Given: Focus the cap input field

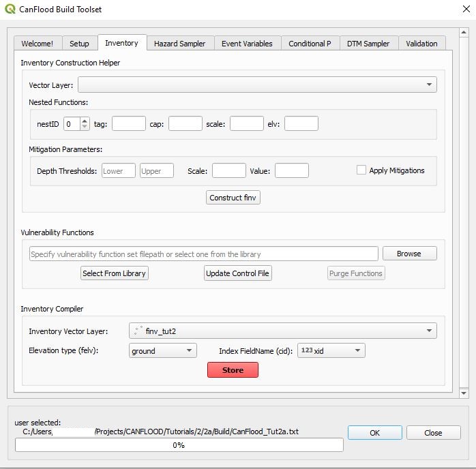Looking at the screenshot, I should coord(185,123).
